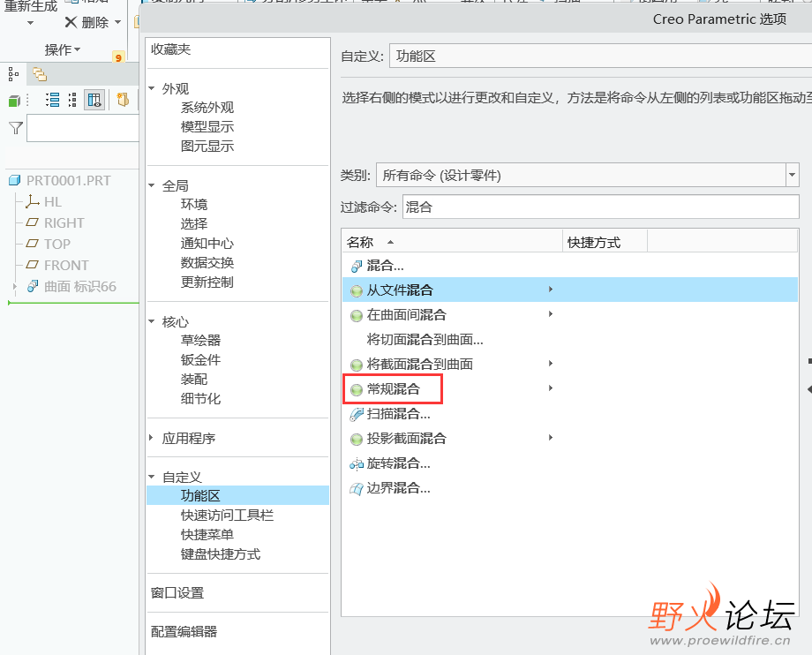Expand the 应用程序 section

(x=151, y=438)
